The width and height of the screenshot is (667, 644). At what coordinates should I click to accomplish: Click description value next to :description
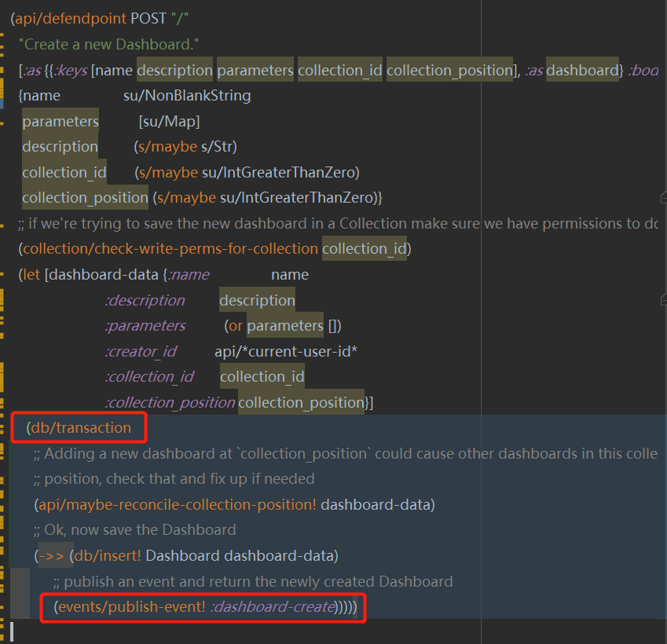258,300
